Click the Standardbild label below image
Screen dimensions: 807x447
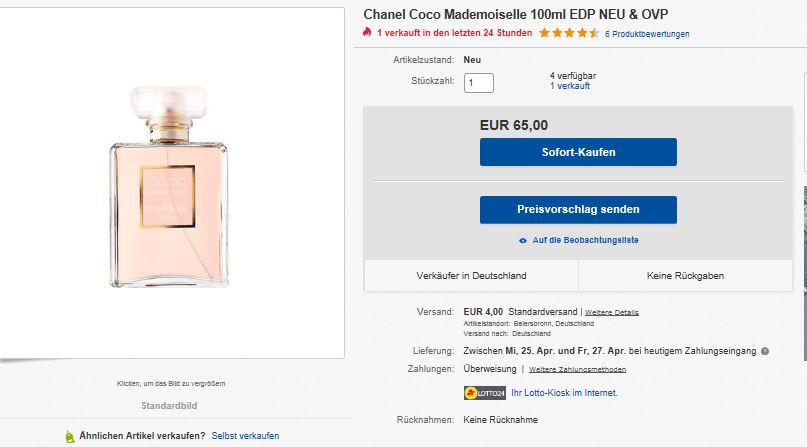click(x=169, y=406)
